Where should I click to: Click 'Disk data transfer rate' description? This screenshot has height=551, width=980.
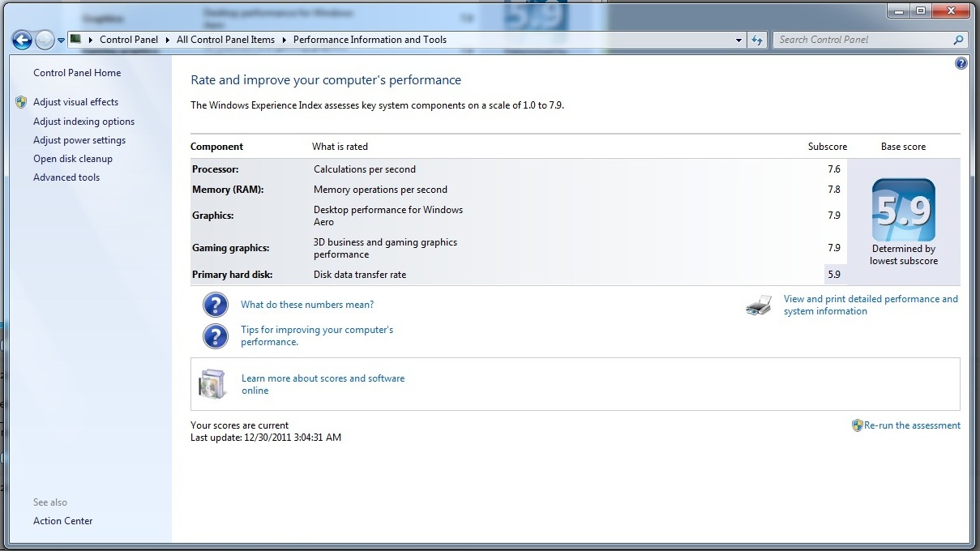360,275
